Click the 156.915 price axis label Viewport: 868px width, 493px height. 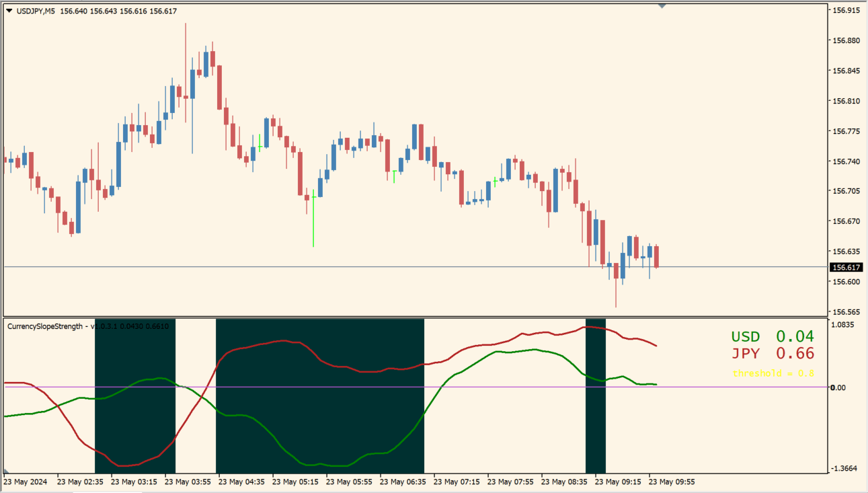tap(846, 11)
